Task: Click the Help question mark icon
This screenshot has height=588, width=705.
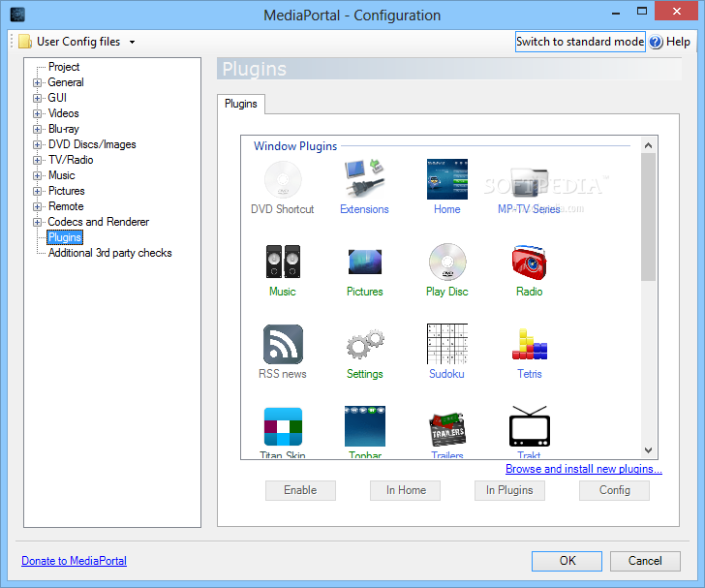Action: point(656,42)
